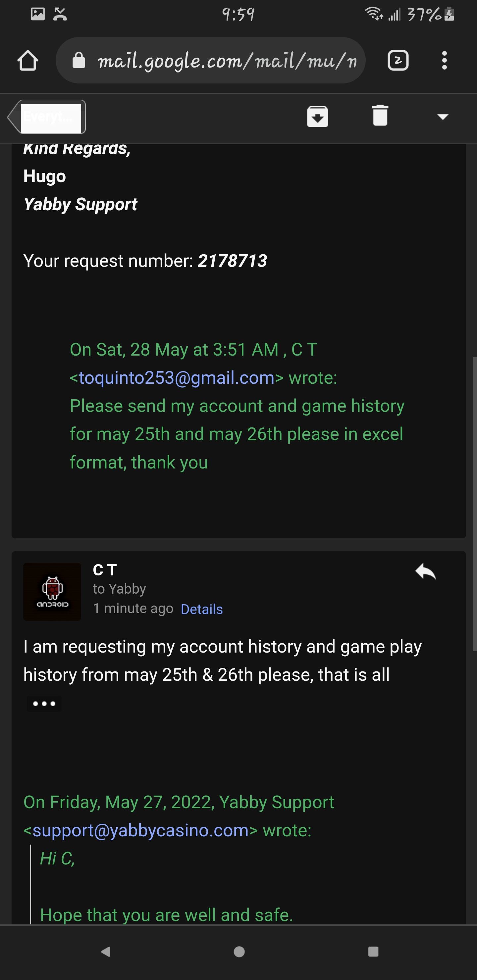Open the browser three-dot overflow menu
Image resolution: width=477 pixels, height=980 pixels.
click(444, 61)
